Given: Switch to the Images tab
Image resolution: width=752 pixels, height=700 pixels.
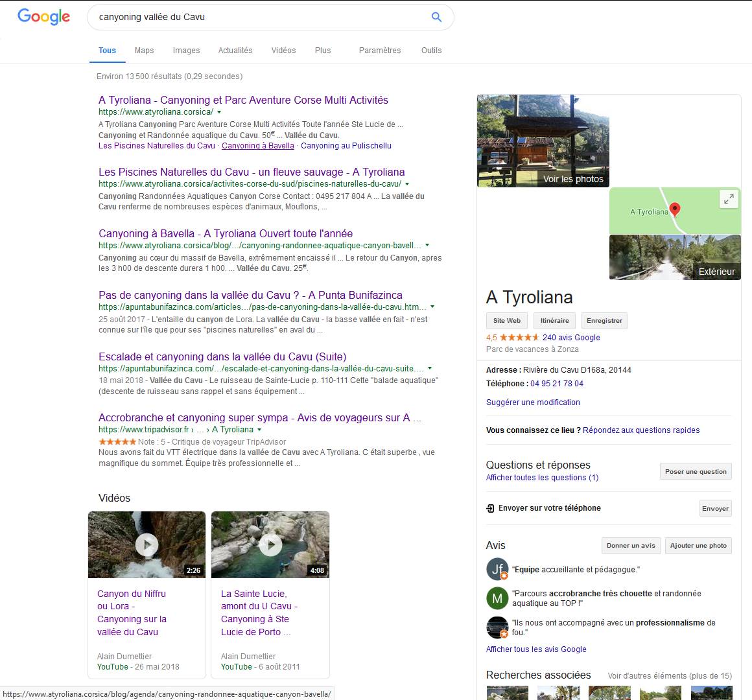Looking at the screenshot, I should point(187,51).
